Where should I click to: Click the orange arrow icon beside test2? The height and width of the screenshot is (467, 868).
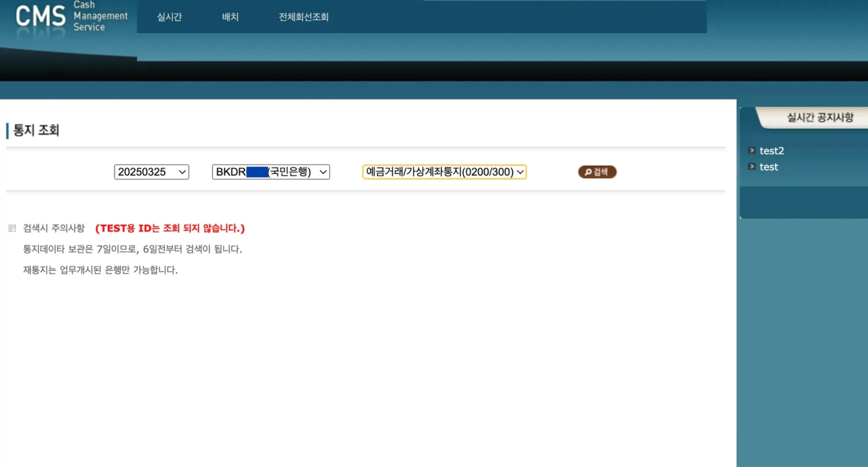[752, 150]
